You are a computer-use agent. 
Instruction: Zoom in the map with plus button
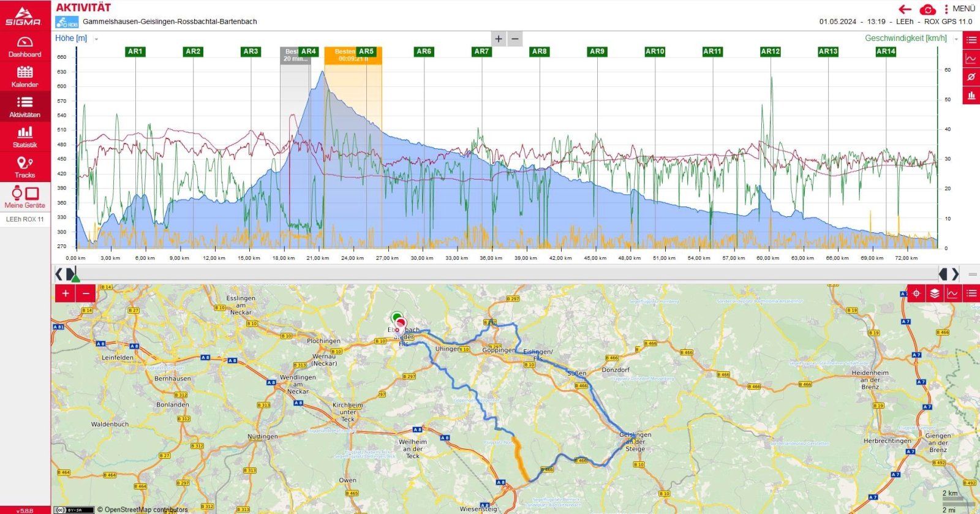(65, 293)
